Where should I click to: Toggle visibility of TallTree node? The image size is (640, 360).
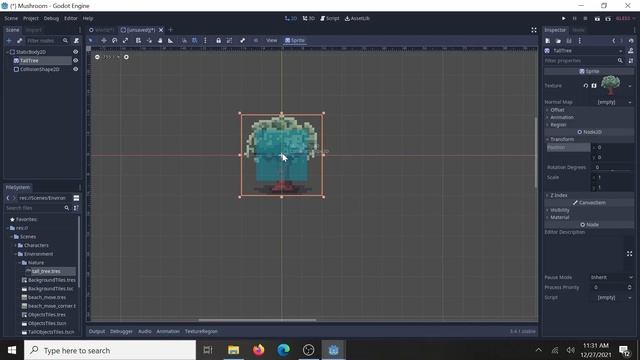pyautogui.click(x=76, y=60)
